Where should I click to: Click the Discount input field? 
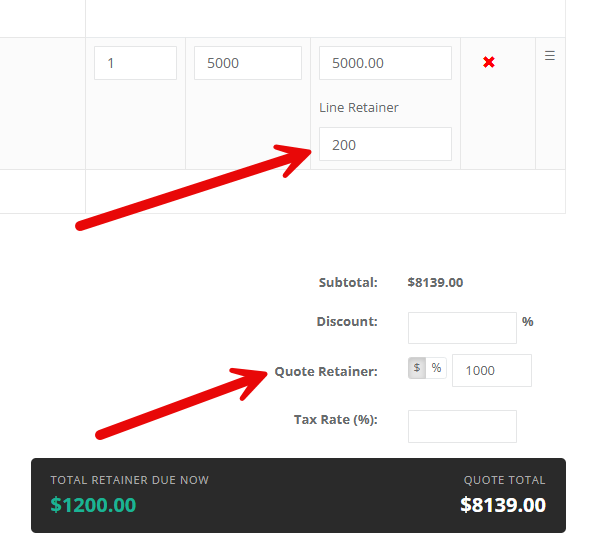[x=462, y=328]
